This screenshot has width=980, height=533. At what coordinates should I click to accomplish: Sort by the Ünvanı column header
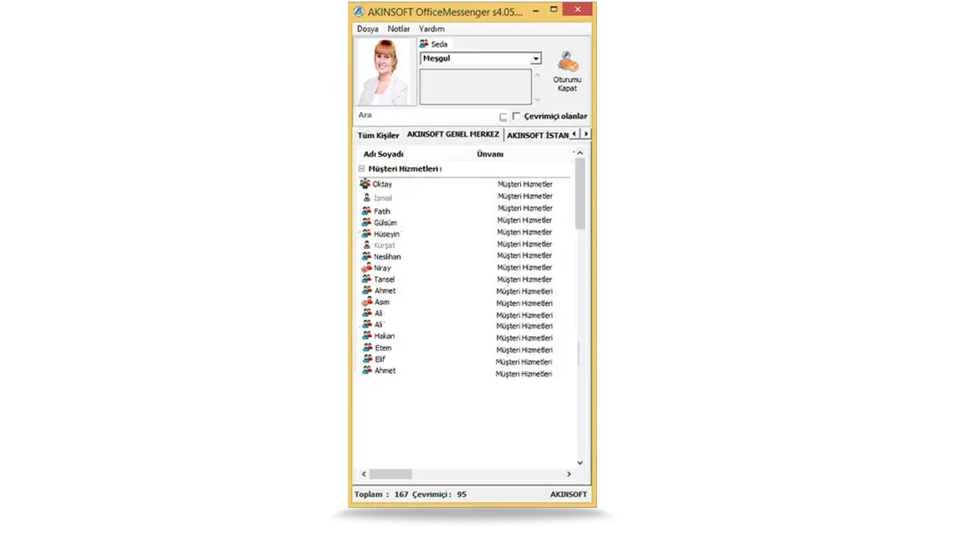(490, 154)
